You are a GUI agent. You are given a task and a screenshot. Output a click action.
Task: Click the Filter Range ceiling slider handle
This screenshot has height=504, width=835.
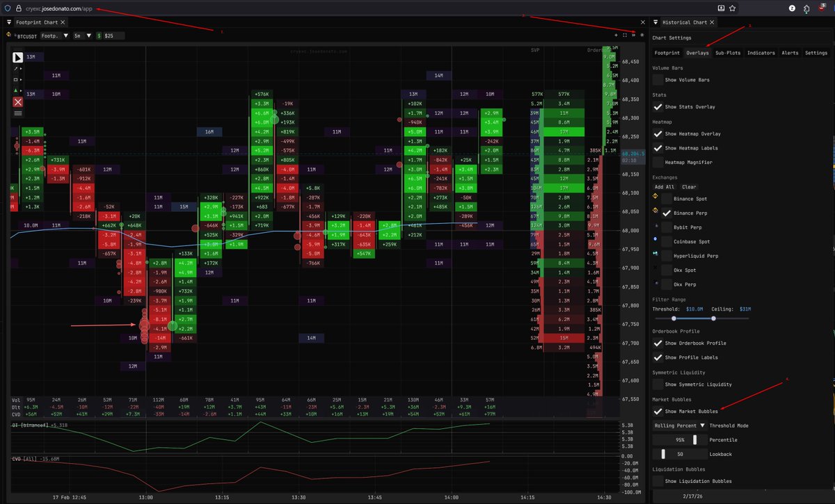[713, 318]
